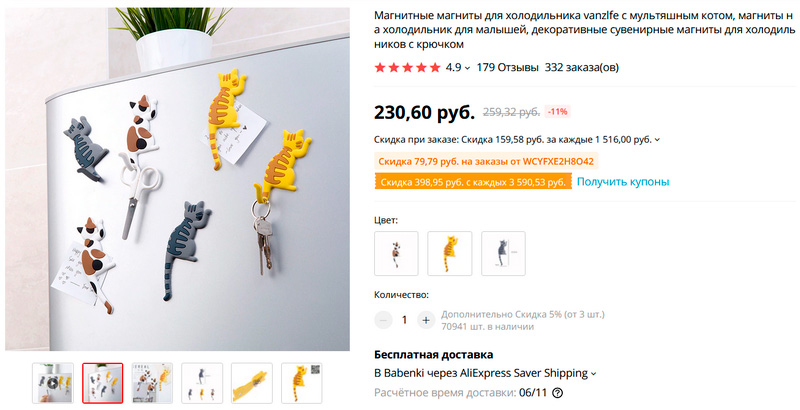
Task: Play the first video thumbnail
Action: click(x=53, y=383)
